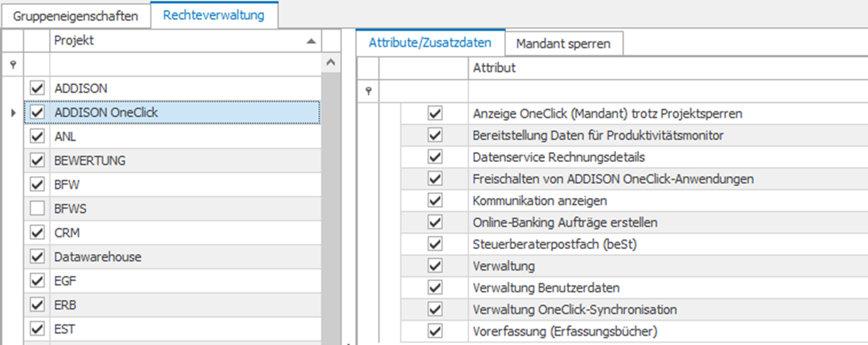
Task: Toggle Datenservice Rechnungsdetails checkbox
Action: click(435, 157)
